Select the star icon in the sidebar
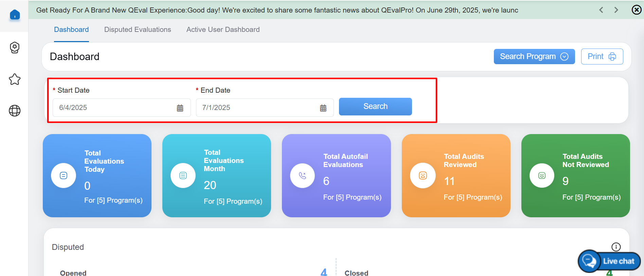644x276 pixels. coord(15,79)
